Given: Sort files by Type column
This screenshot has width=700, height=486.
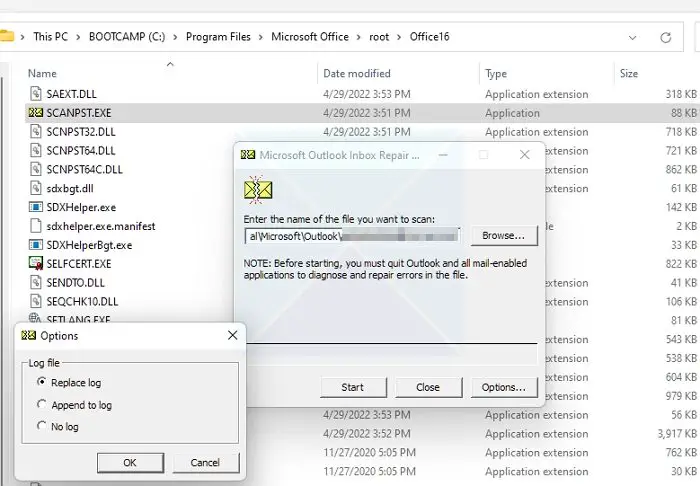Looking at the screenshot, I should click(496, 74).
